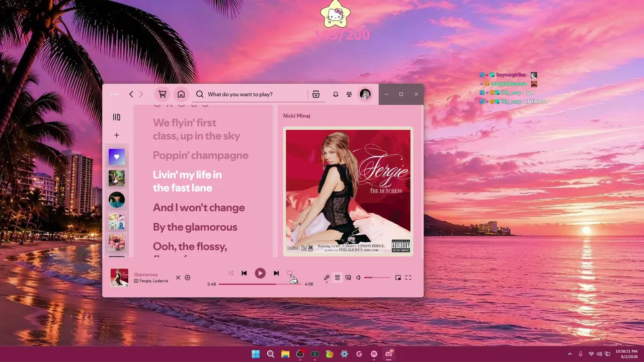Open the three-dots menu in Spotify

[x=114, y=94]
